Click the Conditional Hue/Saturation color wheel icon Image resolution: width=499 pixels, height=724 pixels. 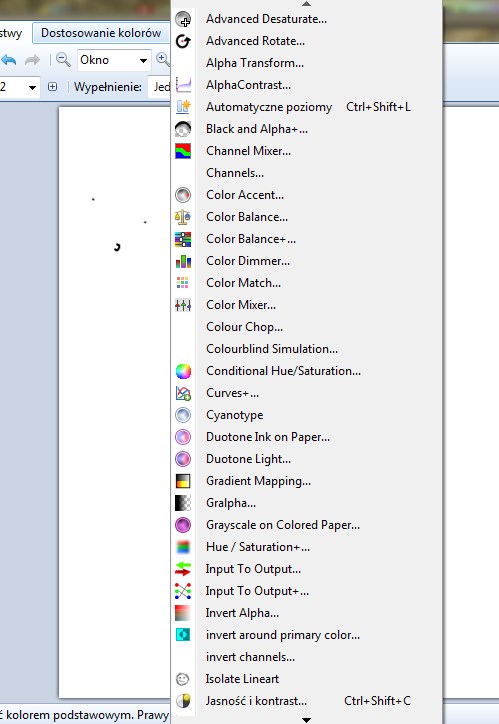183,371
